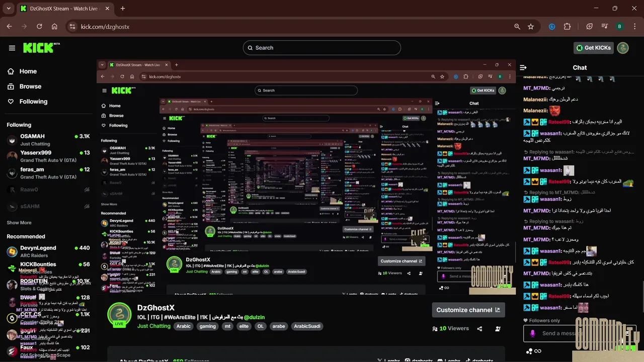Open site information icon before kick.com/dzghostx
The image size is (644, 362).
click(x=72, y=27)
